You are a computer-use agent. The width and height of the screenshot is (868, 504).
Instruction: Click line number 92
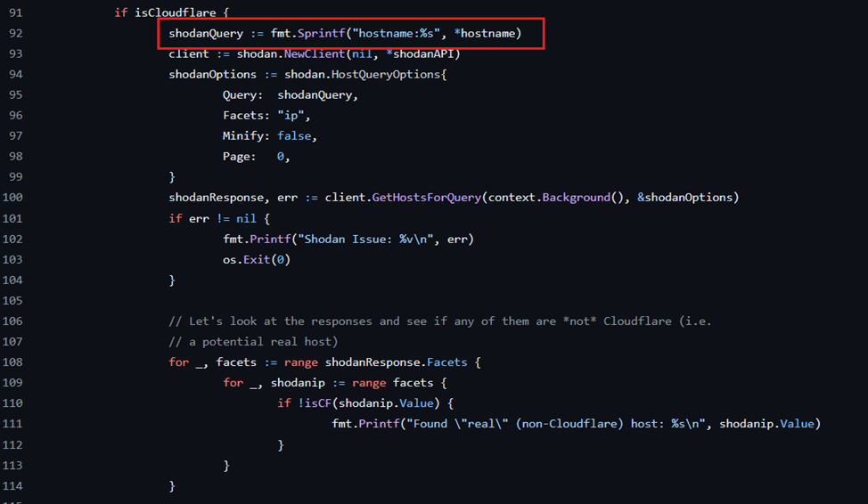tap(15, 33)
